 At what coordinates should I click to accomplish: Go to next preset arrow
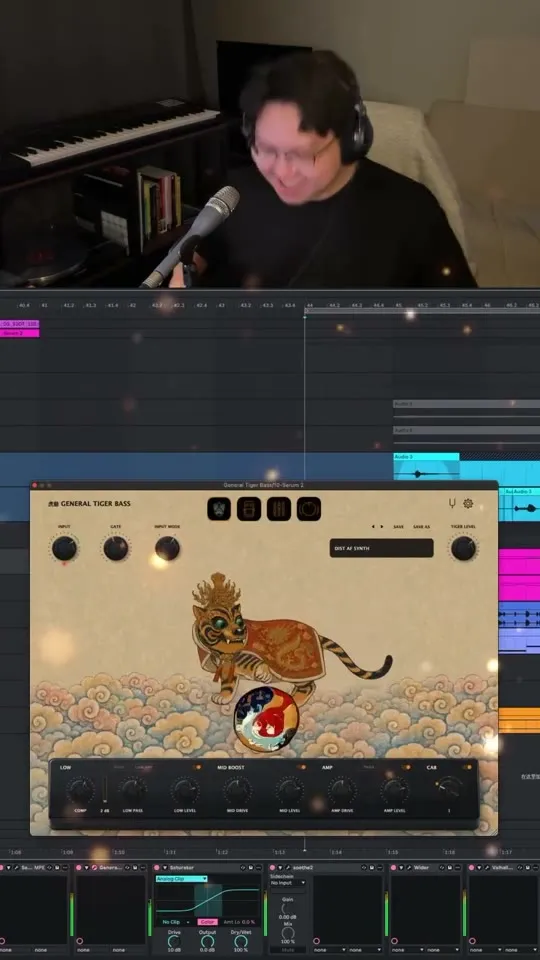pyautogui.click(x=381, y=527)
